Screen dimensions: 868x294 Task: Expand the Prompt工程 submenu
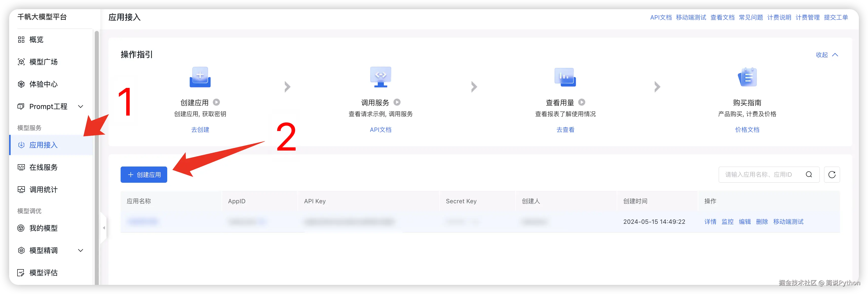(x=81, y=106)
